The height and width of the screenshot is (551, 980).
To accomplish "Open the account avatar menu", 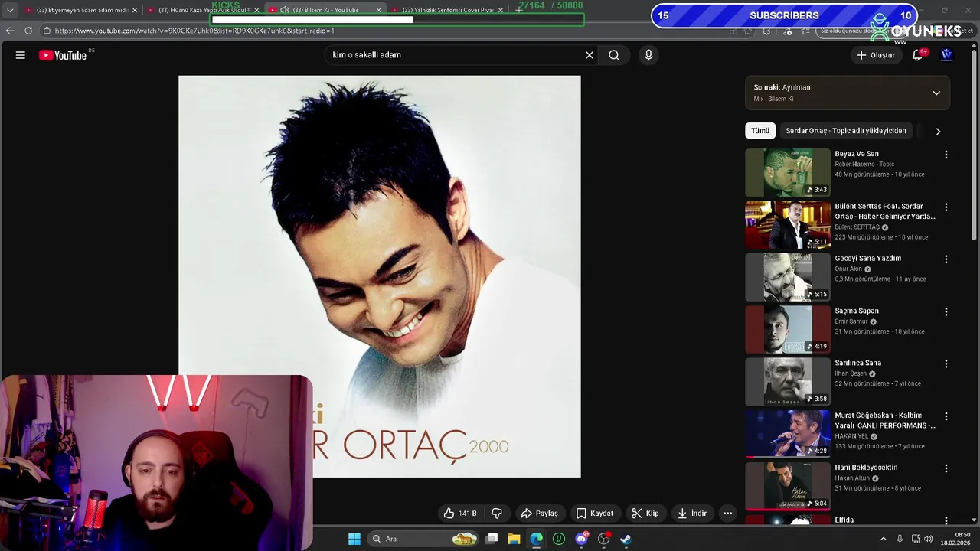I will pyautogui.click(x=946, y=55).
